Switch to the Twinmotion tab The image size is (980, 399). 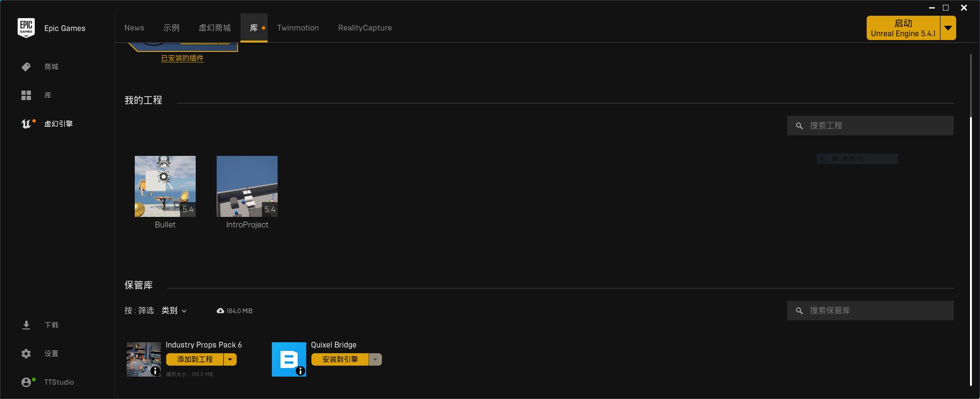[x=298, y=28]
